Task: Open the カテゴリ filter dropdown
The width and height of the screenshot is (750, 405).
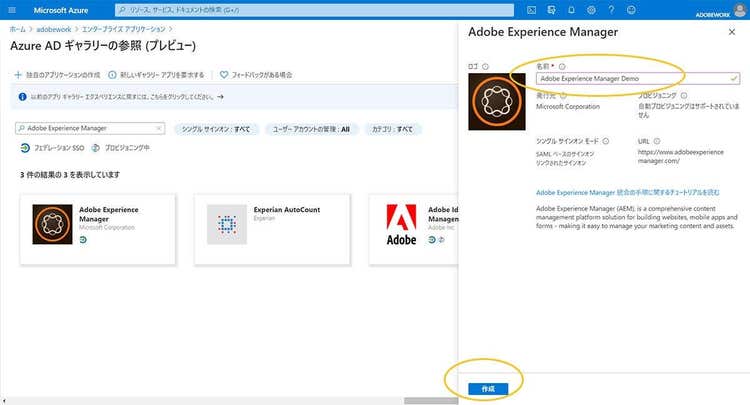Action: click(391, 129)
